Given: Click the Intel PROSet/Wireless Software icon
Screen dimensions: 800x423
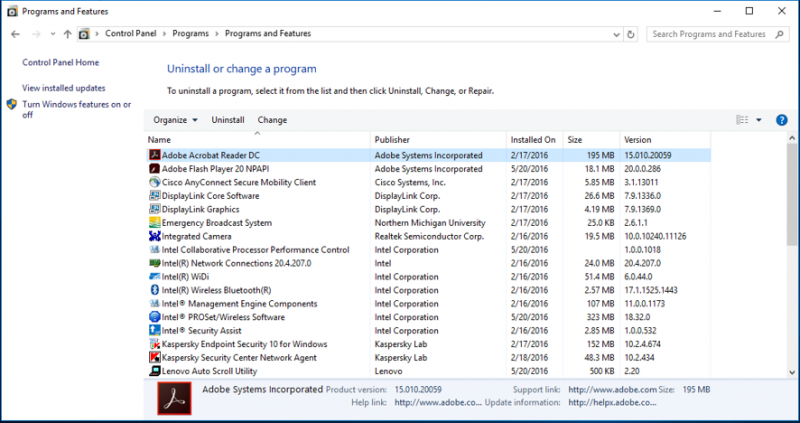Looking at the screenshot, I should tap(155, 317).
